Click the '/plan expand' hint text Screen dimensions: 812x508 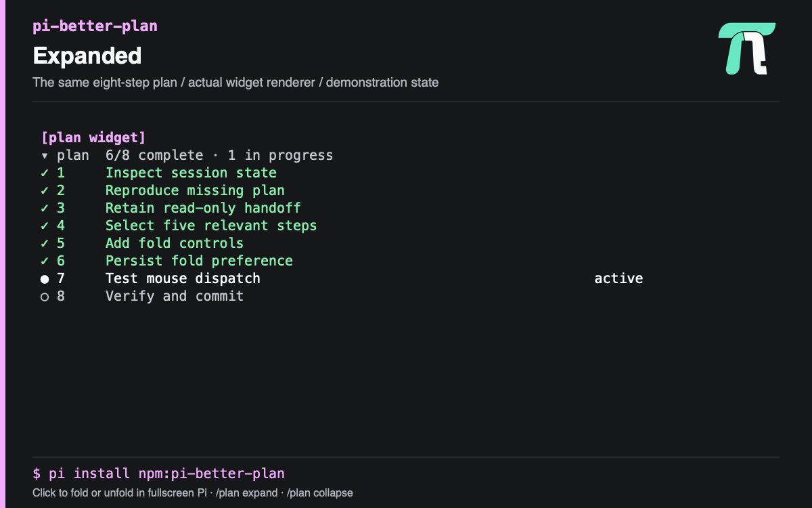[x=246, y=493]
